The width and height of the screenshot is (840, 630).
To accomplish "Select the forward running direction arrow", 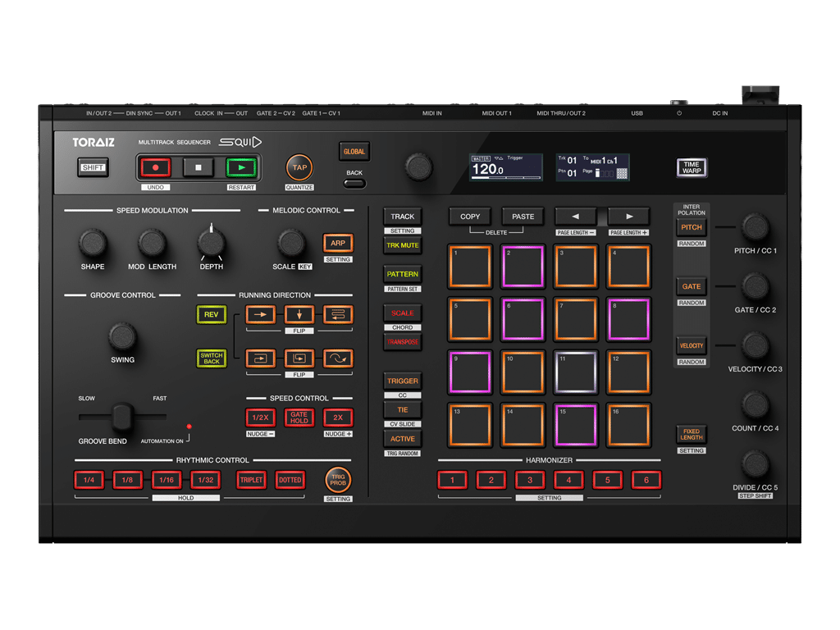I will coord(261,313).
